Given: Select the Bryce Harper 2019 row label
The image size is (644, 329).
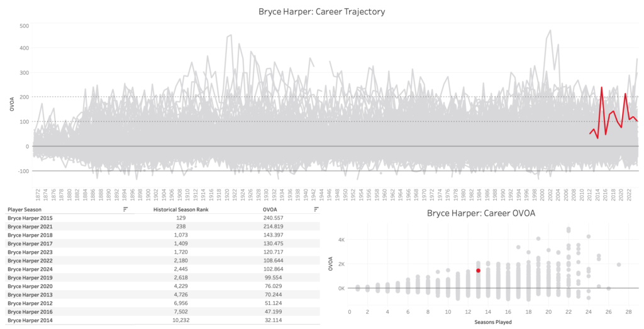Looking at the screenshot, I should click(30, 277).
